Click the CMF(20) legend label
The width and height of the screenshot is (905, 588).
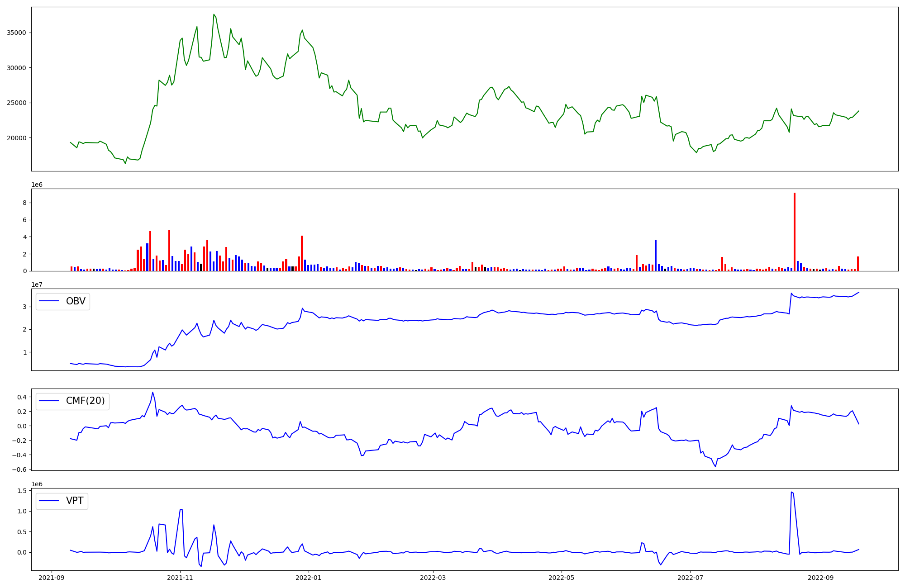coord(85,401)
